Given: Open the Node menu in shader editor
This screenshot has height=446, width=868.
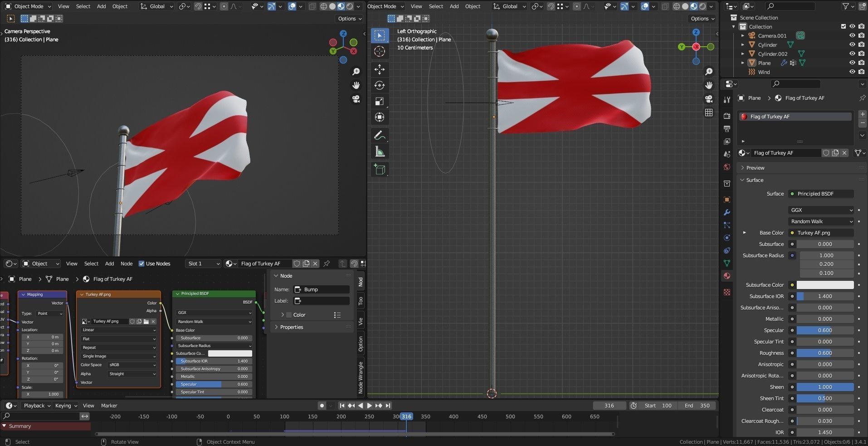Looking at the screenshot, I should [x=127, y=264].
